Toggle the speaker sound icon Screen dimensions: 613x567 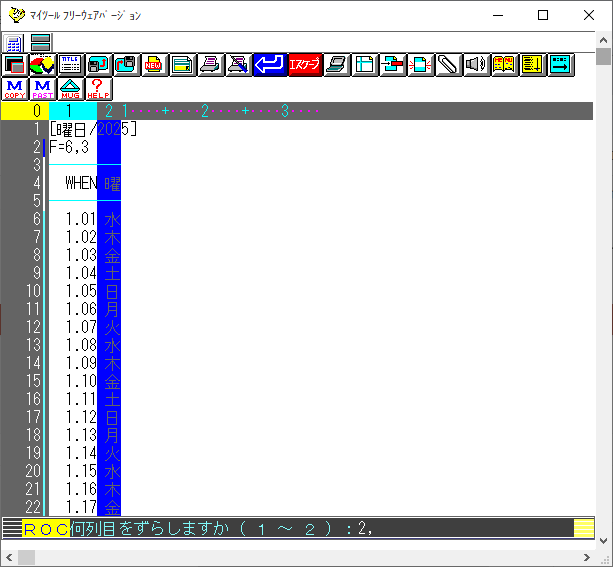(x=476, y=66)
